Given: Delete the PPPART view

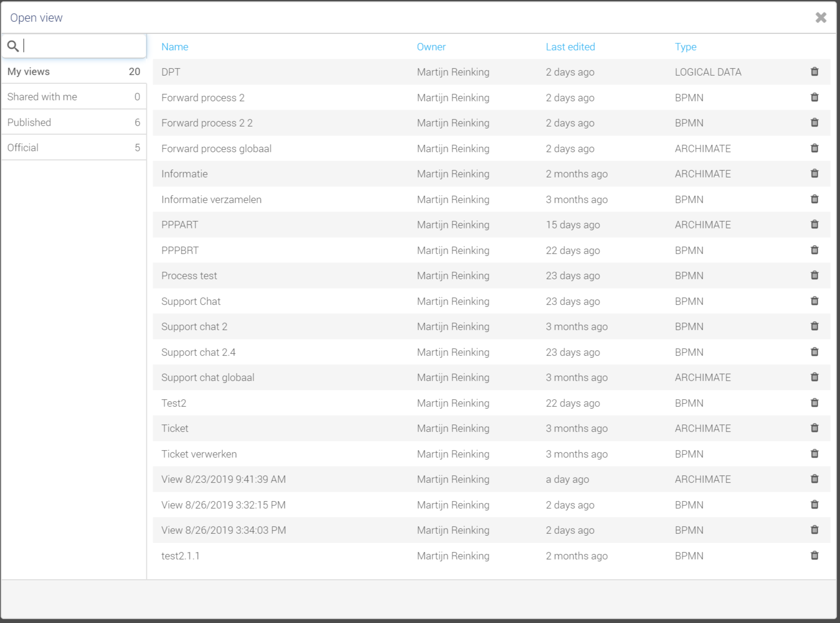Looking at the screenshot, I should point(814,224).
